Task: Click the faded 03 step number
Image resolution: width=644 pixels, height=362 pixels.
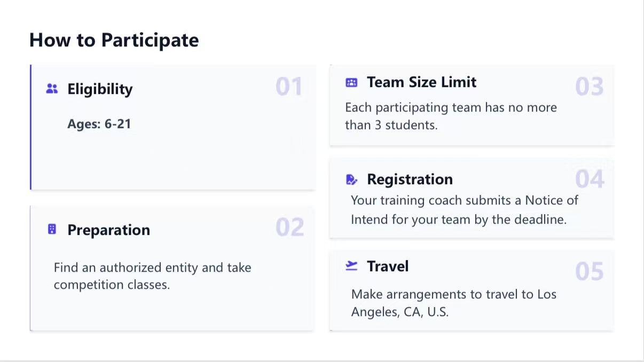Action: pos(590,87)
